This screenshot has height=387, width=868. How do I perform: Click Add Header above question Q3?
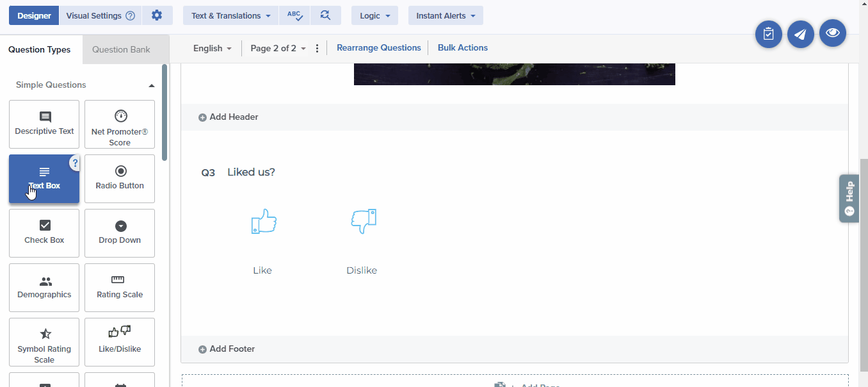pyautogui.click(x=229, y=117)
